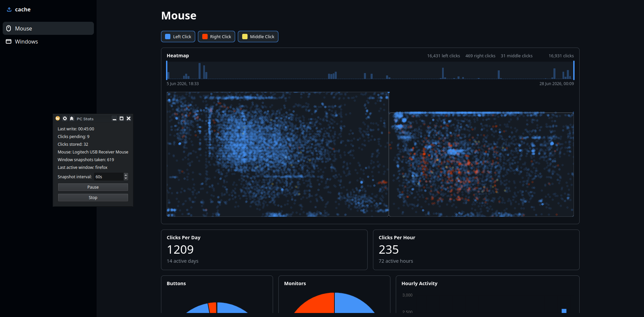Click the "Clicks Per Day" card title
Viewport: 644px width, 317px height.
pos(183,238)
